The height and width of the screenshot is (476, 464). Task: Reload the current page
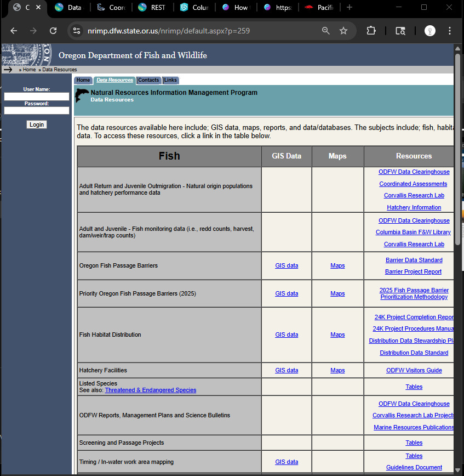point(53,31)
